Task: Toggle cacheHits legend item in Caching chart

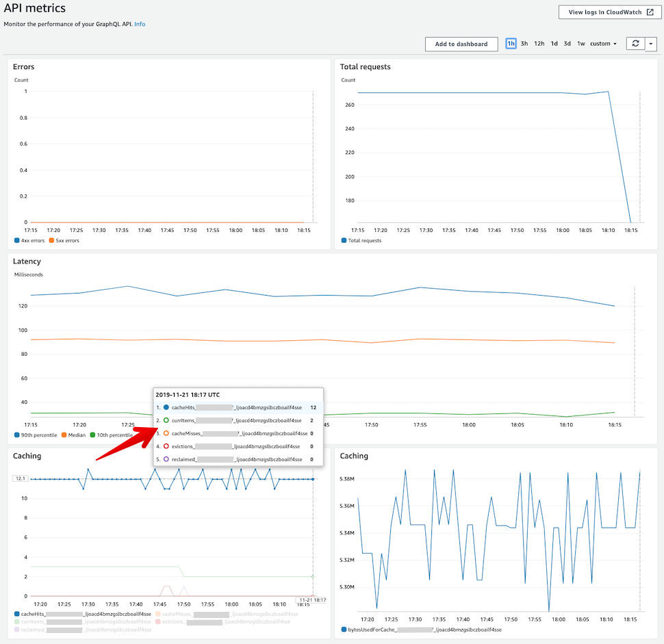Action: pyautogui.click(x=83, y=614)
